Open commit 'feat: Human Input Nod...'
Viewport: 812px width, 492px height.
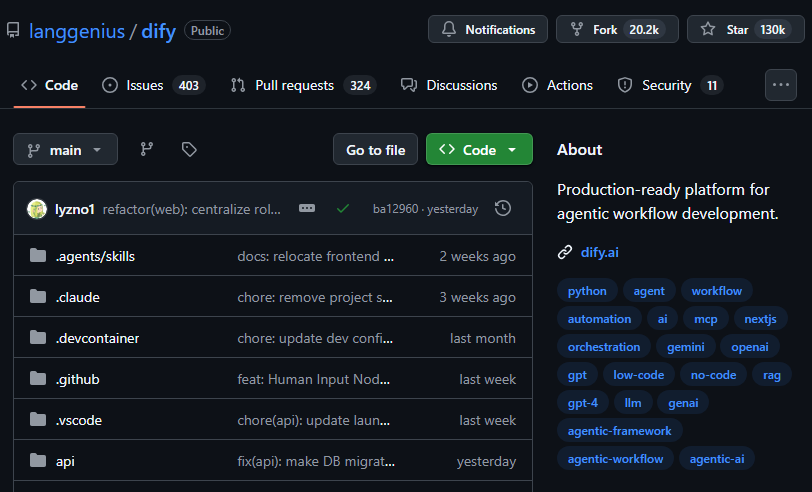[x=313, y=379]
